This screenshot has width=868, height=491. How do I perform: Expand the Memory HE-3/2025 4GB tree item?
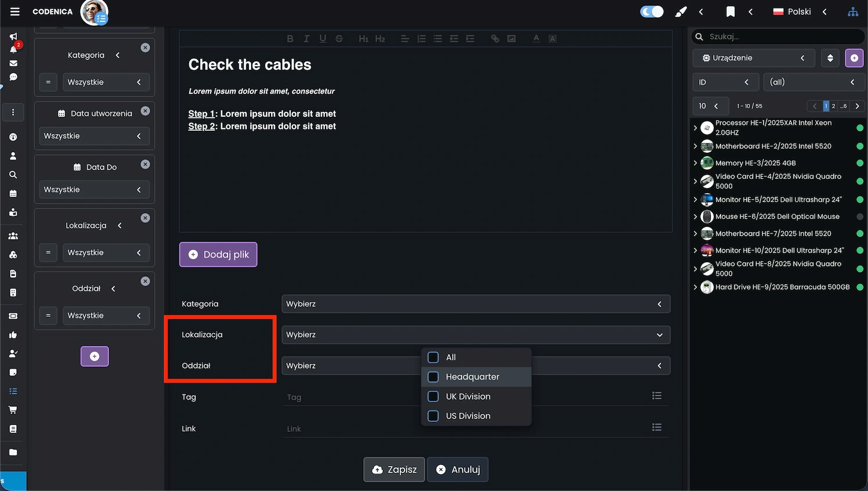[x=695, y=163]
